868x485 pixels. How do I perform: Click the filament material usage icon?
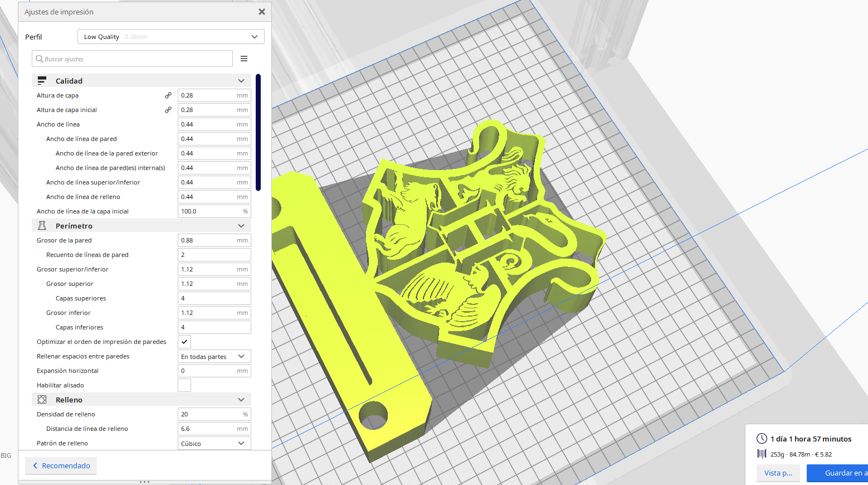pyautogui.click(x=762, y=454)
